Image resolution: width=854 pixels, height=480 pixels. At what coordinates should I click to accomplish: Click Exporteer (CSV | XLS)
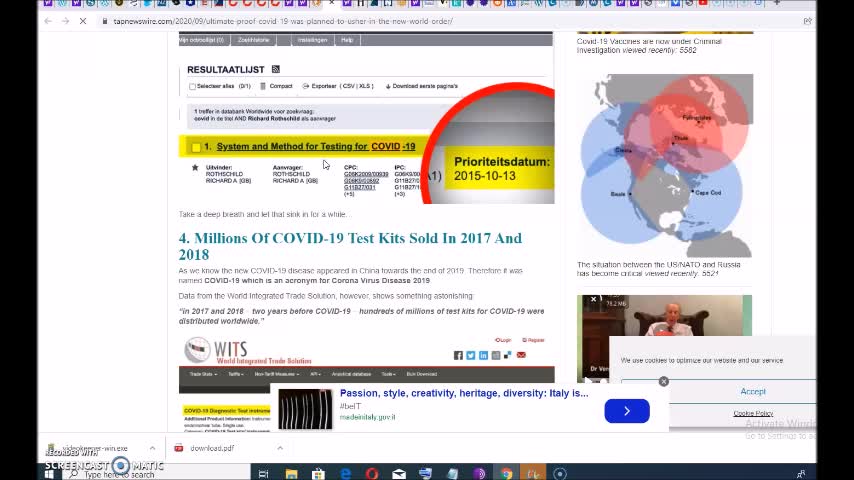338,86
